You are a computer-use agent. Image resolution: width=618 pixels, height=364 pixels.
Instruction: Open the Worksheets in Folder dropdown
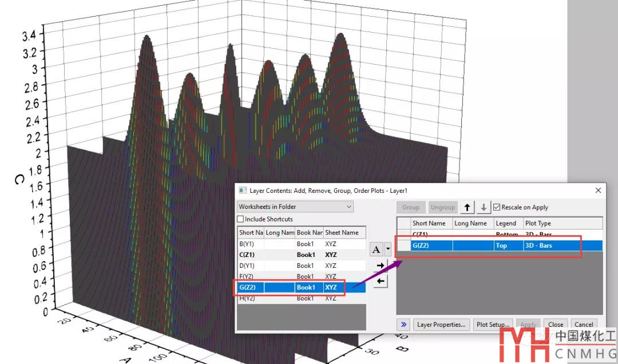295,207
